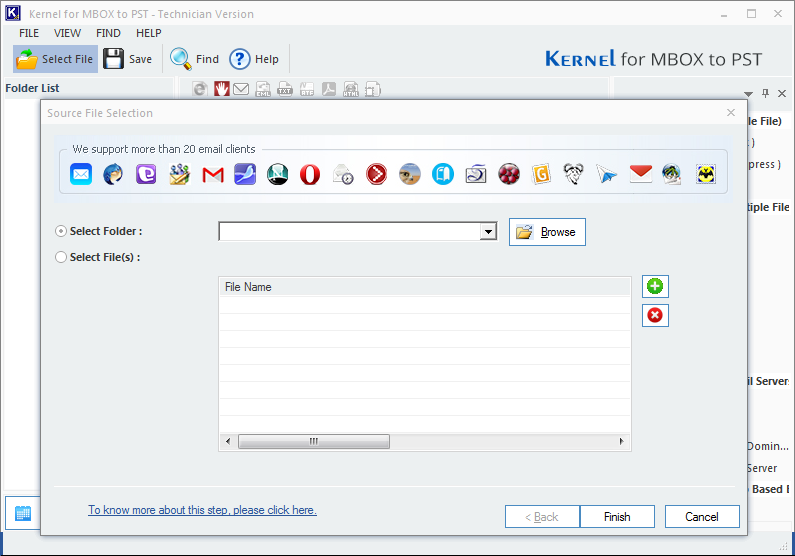Click the Netscape 'N' globe icon
This screenshot has height=556, width=795.
(x=277, y=174)
